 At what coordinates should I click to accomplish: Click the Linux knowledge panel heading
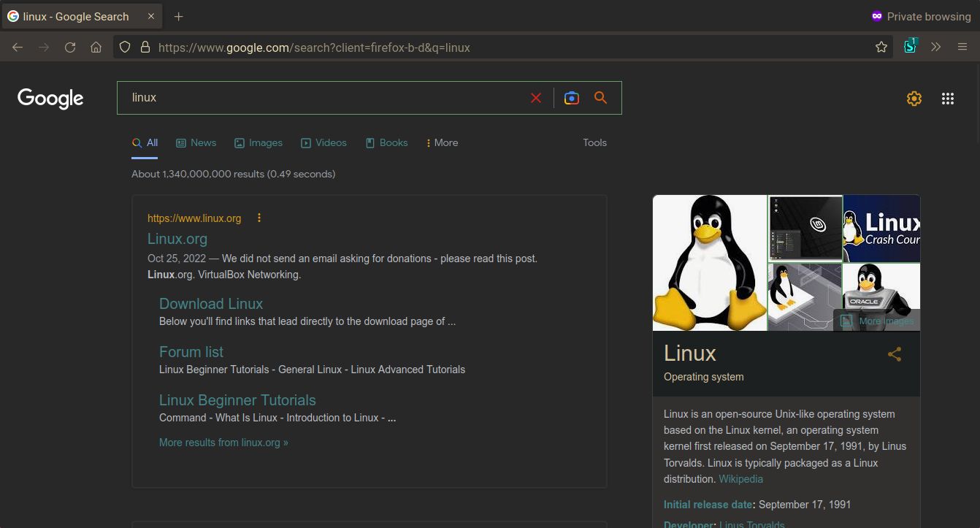(x=690, y=353)
